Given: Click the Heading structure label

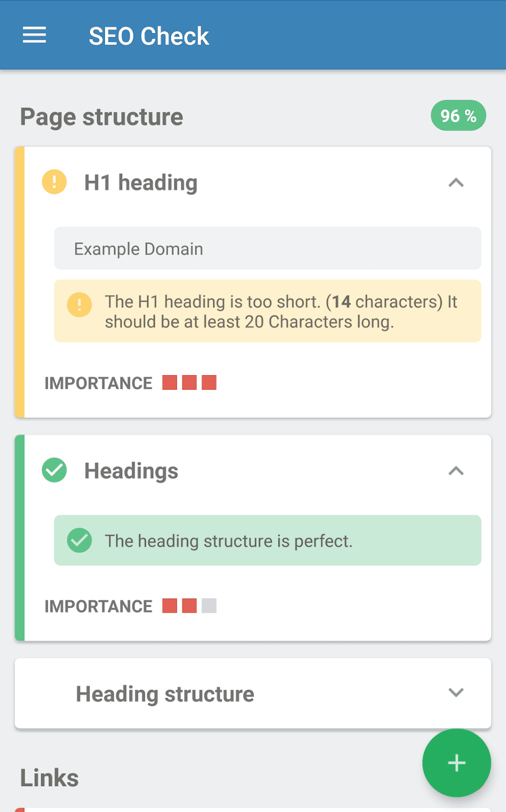Looking at the screenshot, I should [165, 694].
